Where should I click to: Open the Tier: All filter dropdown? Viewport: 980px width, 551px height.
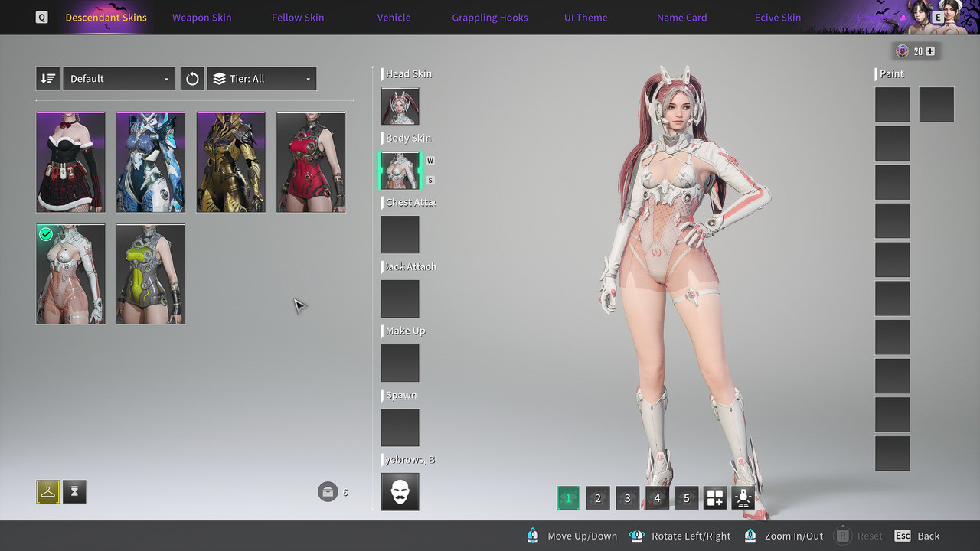tap(262, 79)
